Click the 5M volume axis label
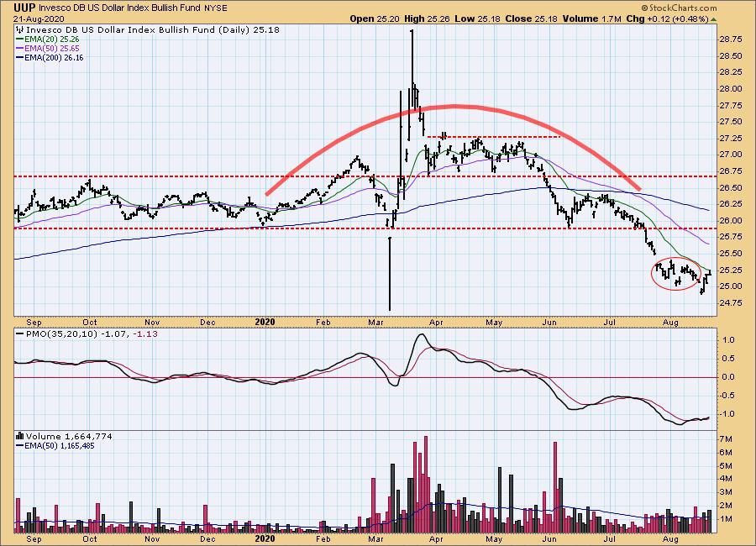The width and height of the screenshot is (756, 546). 726,466
